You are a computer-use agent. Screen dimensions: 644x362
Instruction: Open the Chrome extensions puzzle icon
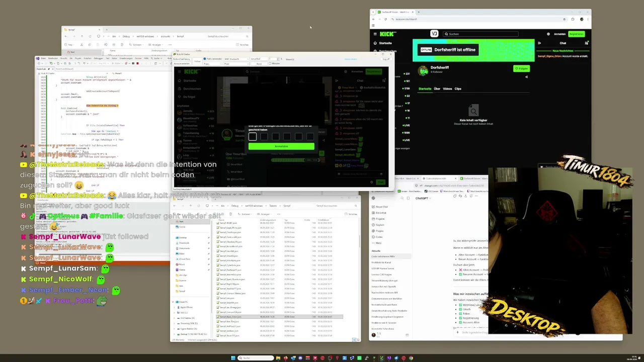pyautogui.click(x=573, y=19)
